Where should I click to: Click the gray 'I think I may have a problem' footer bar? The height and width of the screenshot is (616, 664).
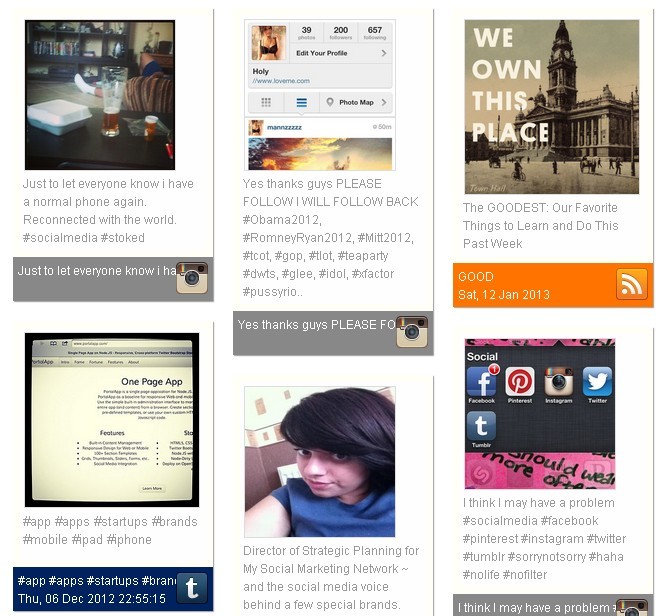tap(553, 605)
